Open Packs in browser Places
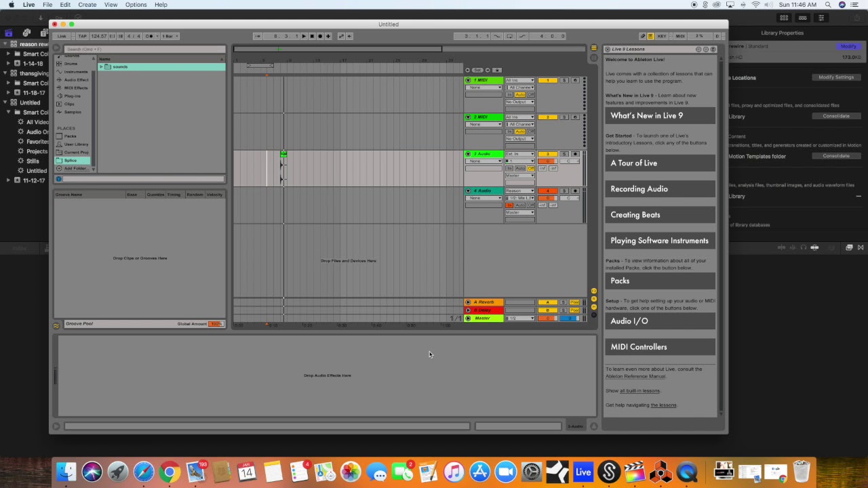 (71, 136)
